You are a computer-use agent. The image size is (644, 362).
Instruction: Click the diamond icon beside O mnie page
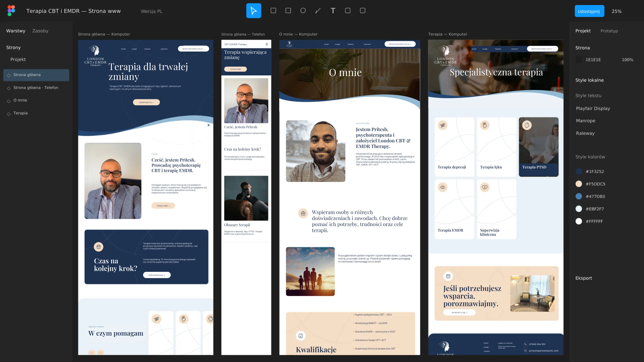pyautogui.click(x=9, y=101)
